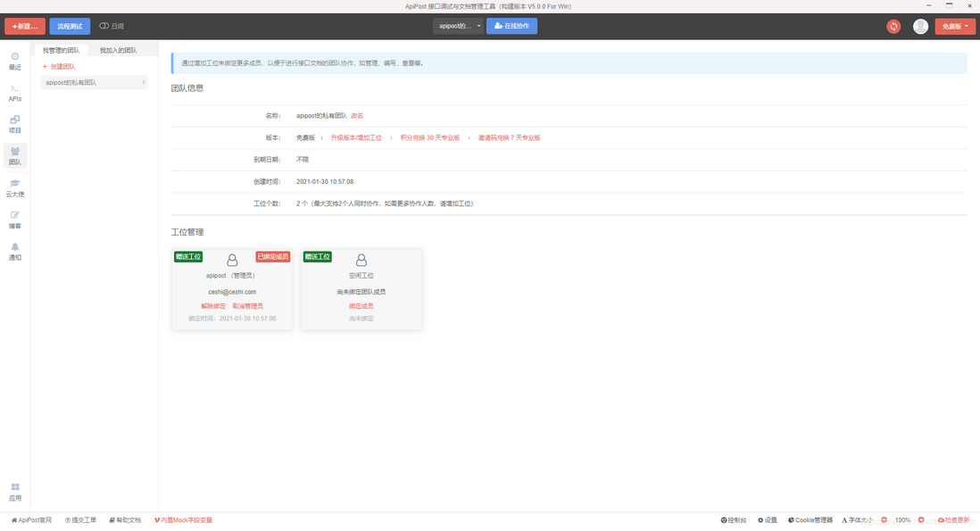Open the APIs section in sidebar
The height and width of the screenshot is (531, 980).
(15, 93)
